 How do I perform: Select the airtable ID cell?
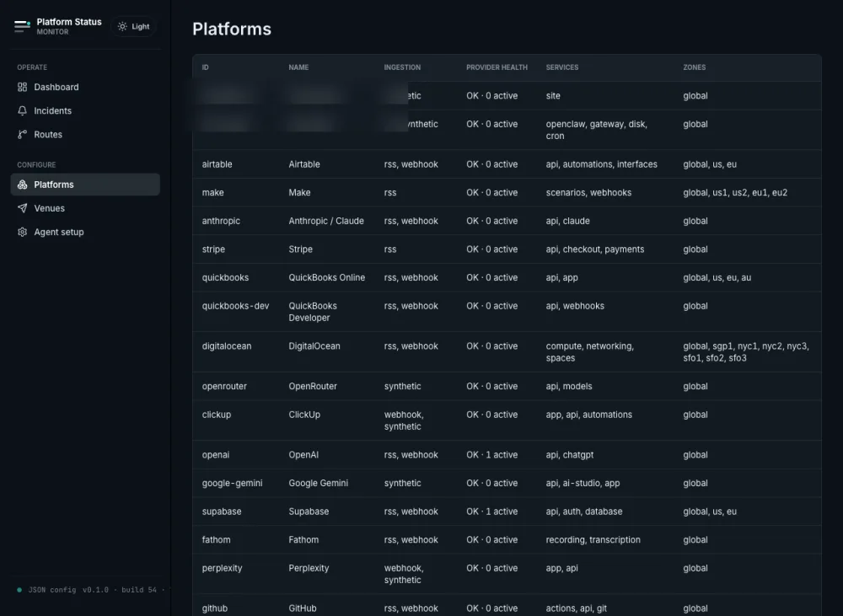[x=217, y=164]
